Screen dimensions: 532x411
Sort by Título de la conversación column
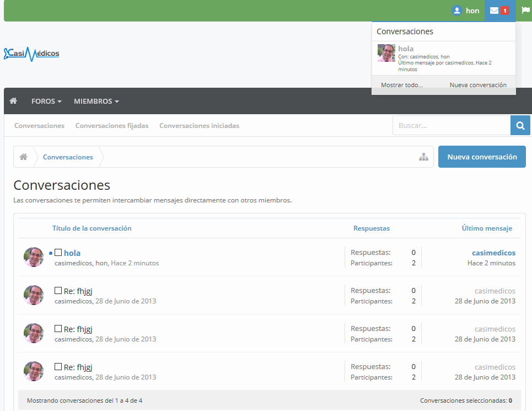[92, 228]
